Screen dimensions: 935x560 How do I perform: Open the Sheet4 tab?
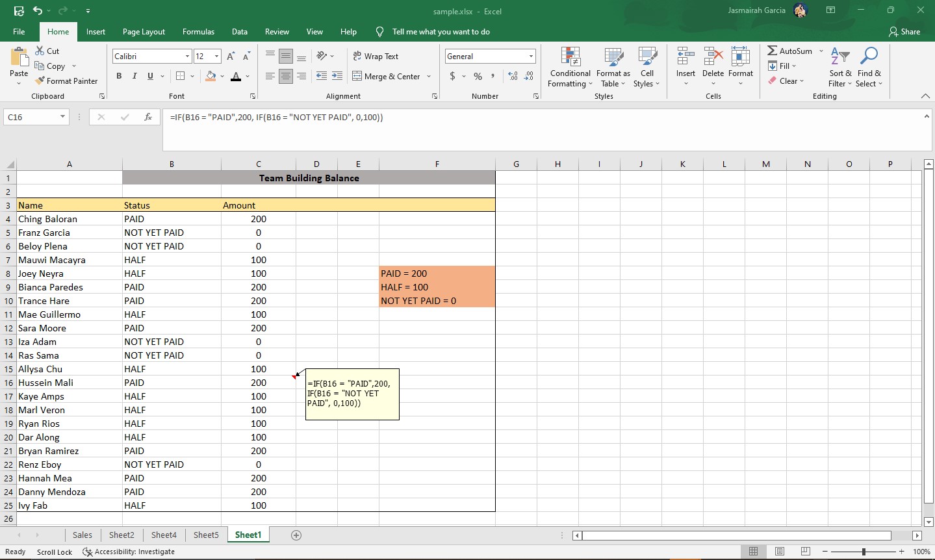(164, 535)
